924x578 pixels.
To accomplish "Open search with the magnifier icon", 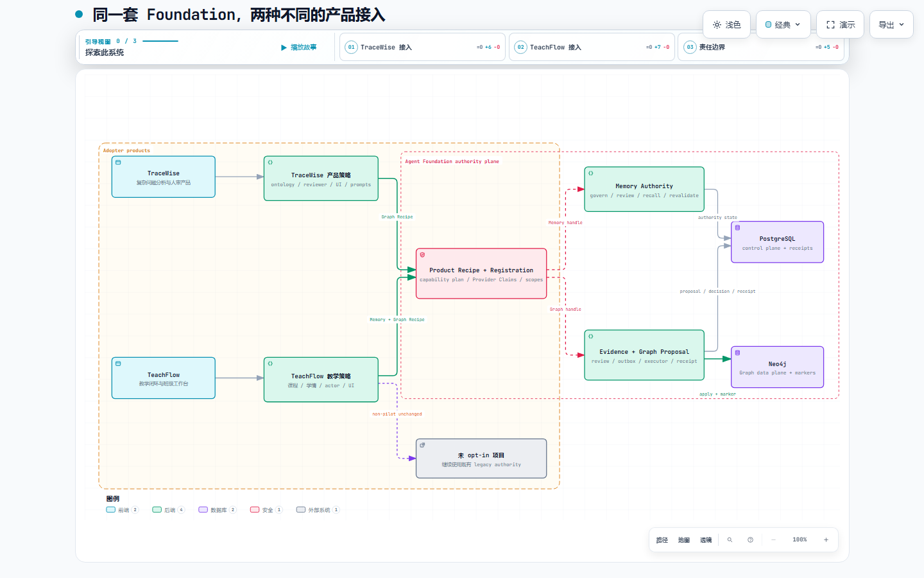I will (730, 540).
